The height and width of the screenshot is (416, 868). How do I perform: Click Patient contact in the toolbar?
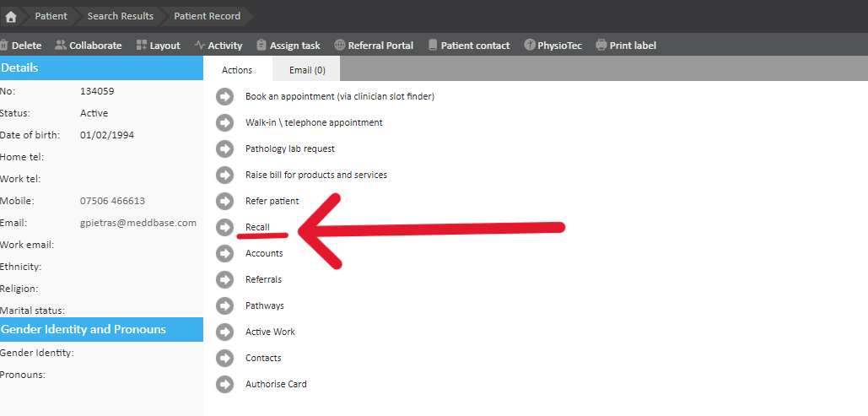pos(468,46)
